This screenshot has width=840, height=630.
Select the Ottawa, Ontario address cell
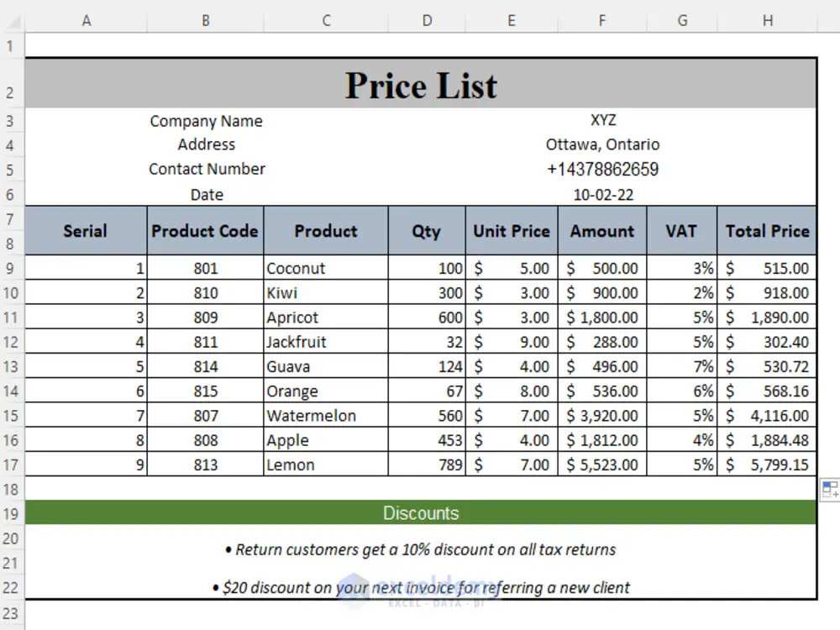click(601, 144)
